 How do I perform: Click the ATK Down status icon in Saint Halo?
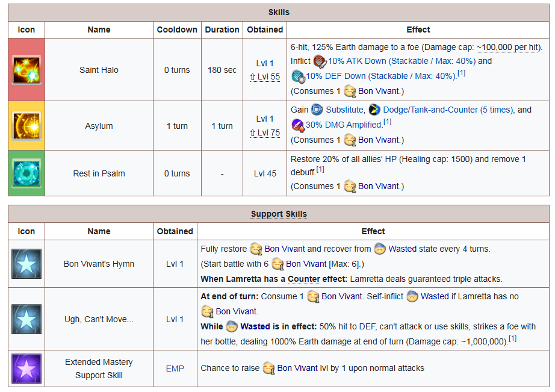(x=320, y=61)
